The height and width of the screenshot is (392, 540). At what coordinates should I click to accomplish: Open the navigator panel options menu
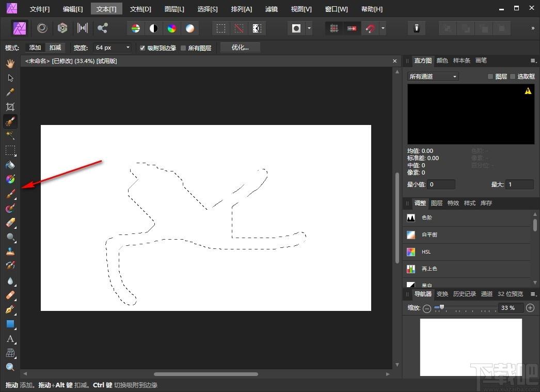coord(533,294)
